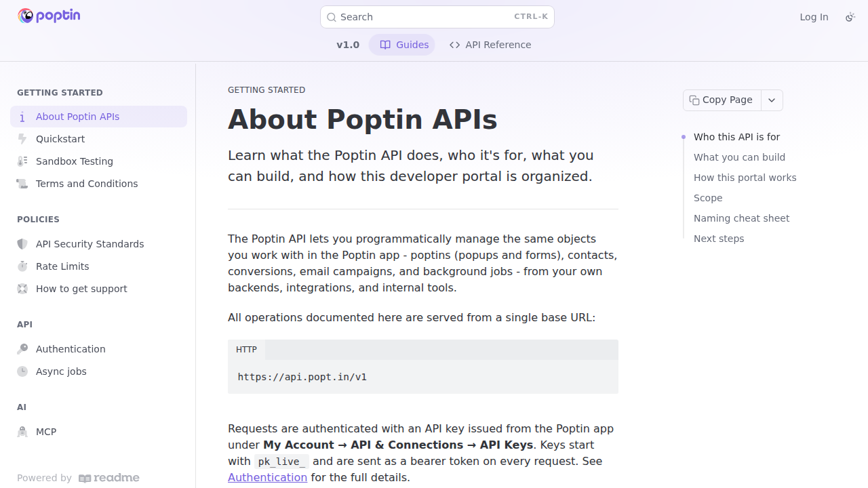The image size is (868, 488).
Task: Click into the Search field
Action: [437, 17]
